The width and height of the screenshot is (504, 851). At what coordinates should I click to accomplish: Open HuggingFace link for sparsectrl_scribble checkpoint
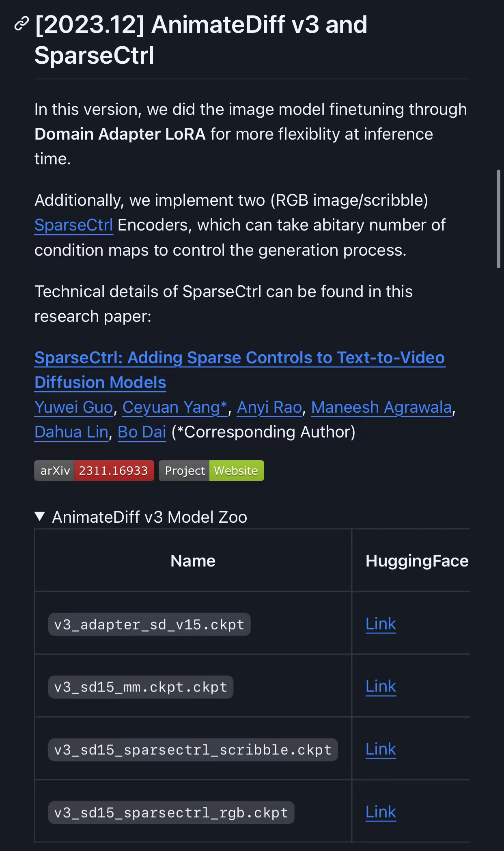tap(381, 749)
